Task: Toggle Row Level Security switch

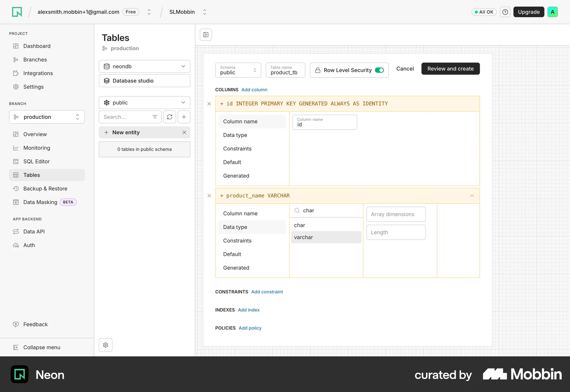Action: click(379, 70)
